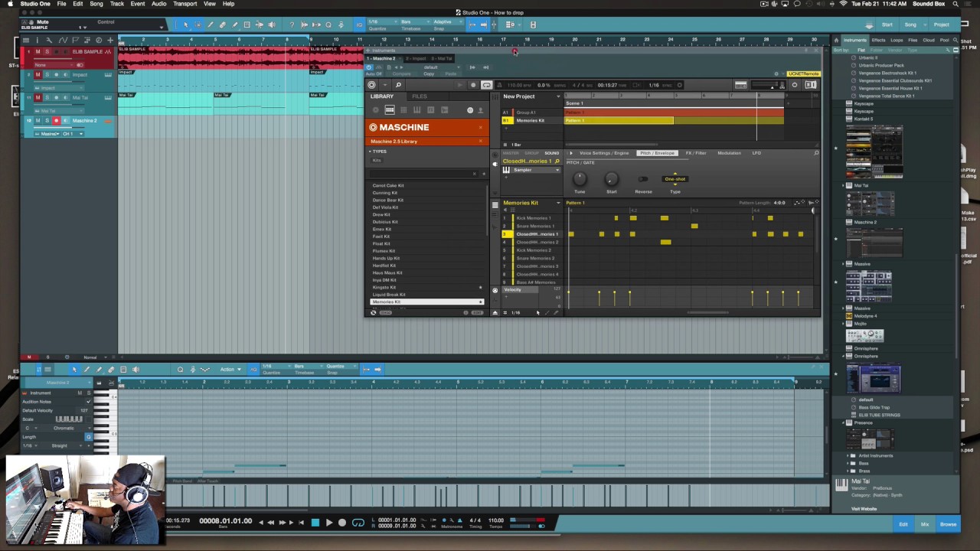Toggle monitor on Maschine 2 track
The height and width of the screenshot is (551, 980).
[x=66, y=121]
